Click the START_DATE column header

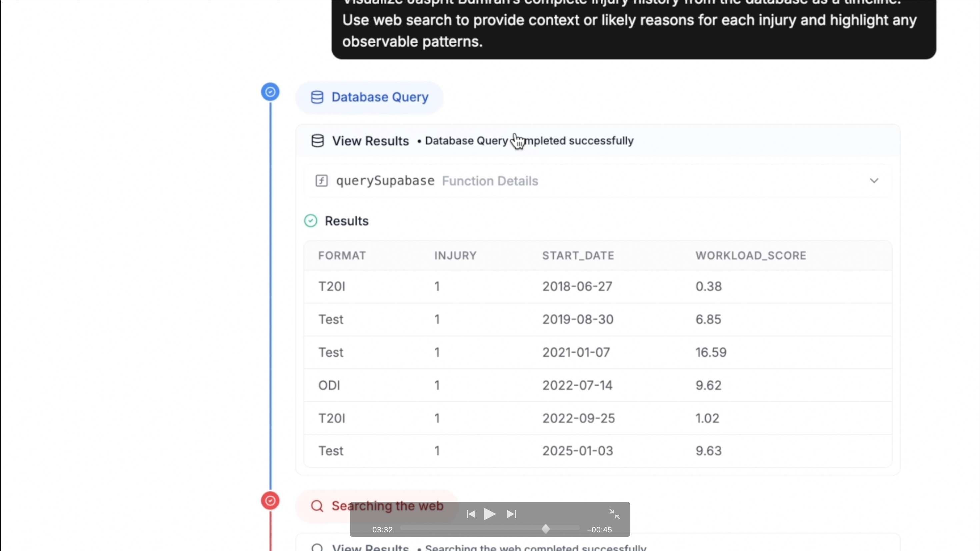pos(578,256)
